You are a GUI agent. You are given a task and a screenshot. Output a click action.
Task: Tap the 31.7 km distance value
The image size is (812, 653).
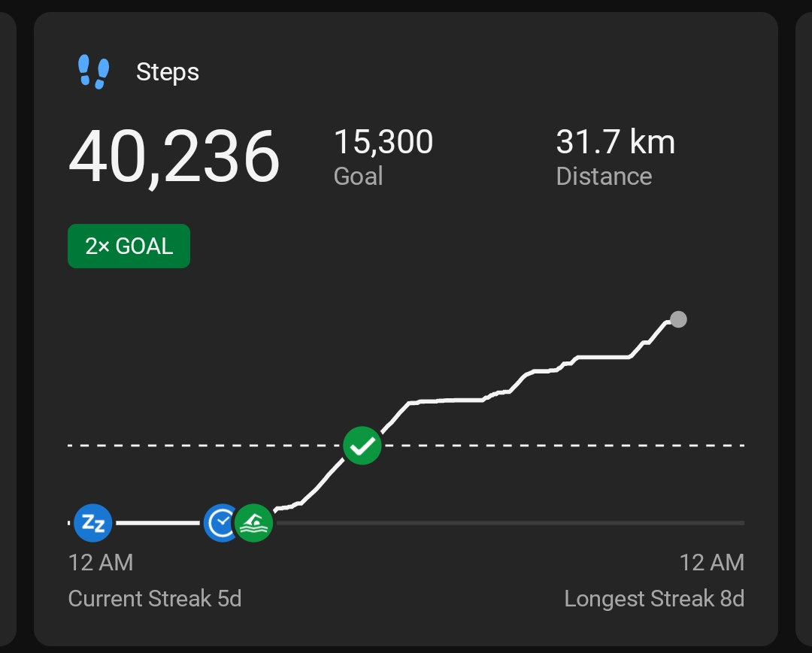click(x=615, y=142)
